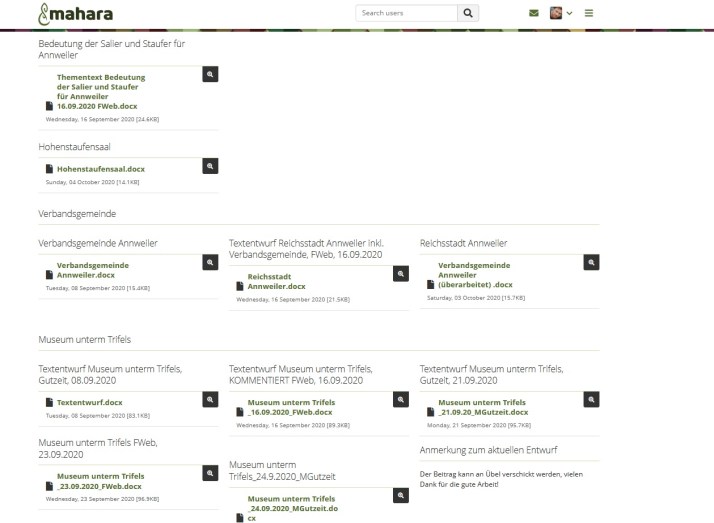Screen dimensions: 714x523
Task: Click the Mahara logo
Action: pos(75,14)
